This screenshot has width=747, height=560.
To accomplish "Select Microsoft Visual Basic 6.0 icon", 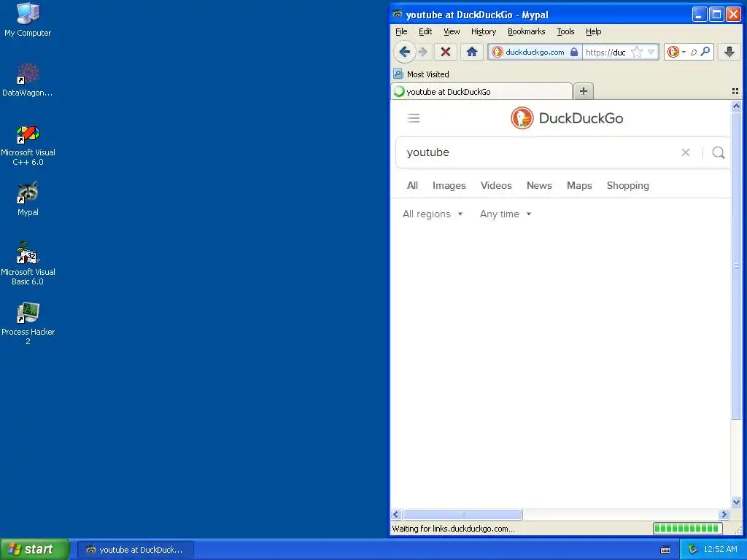I will tap(28, 264).
